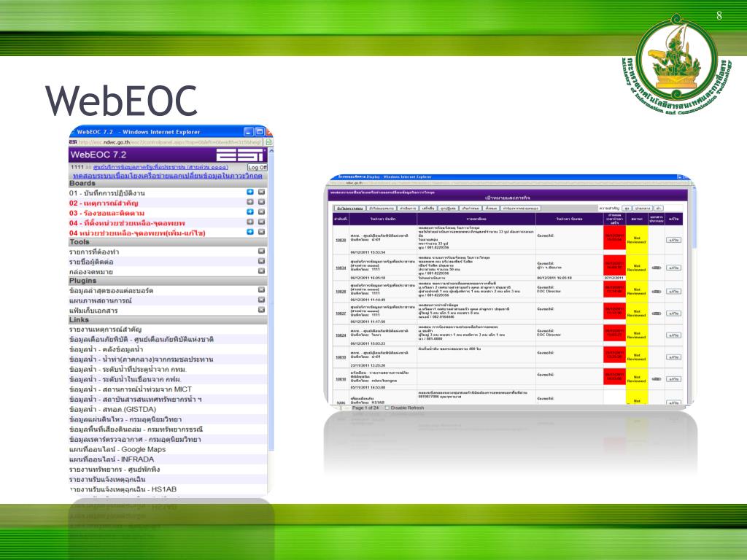
Task: Click the Tools section header
Action: tap(168, 242)
